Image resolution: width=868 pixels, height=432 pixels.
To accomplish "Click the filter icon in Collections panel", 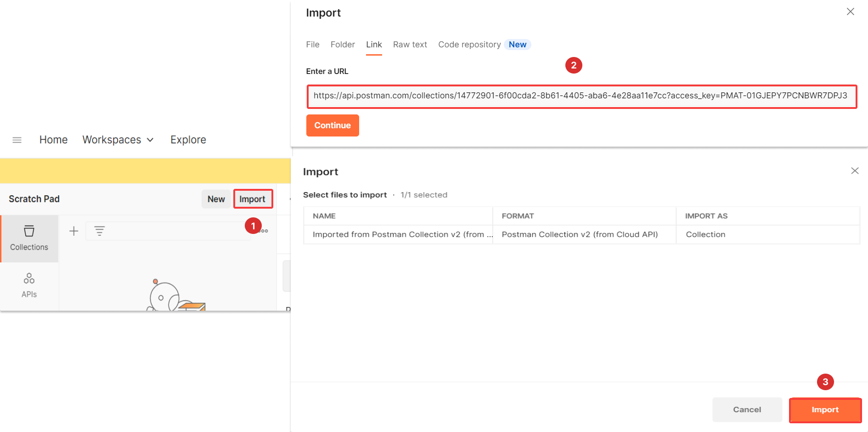I will point(100,231).
